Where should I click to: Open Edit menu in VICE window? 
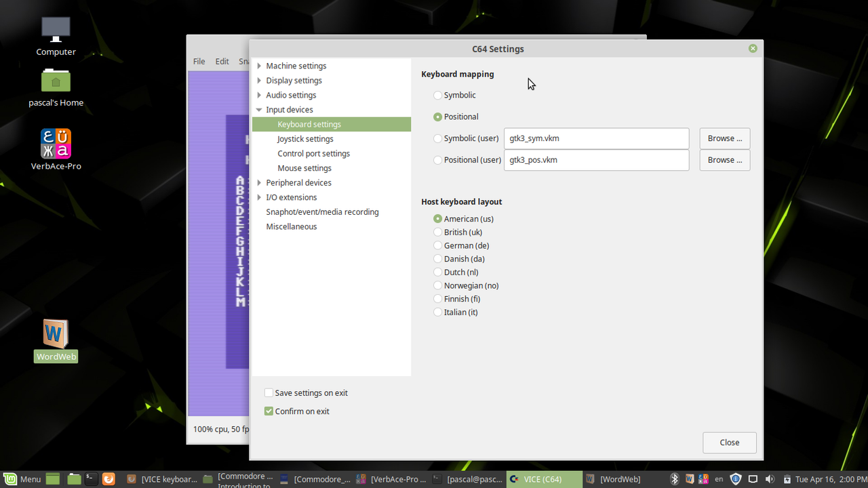click(222, 61)
